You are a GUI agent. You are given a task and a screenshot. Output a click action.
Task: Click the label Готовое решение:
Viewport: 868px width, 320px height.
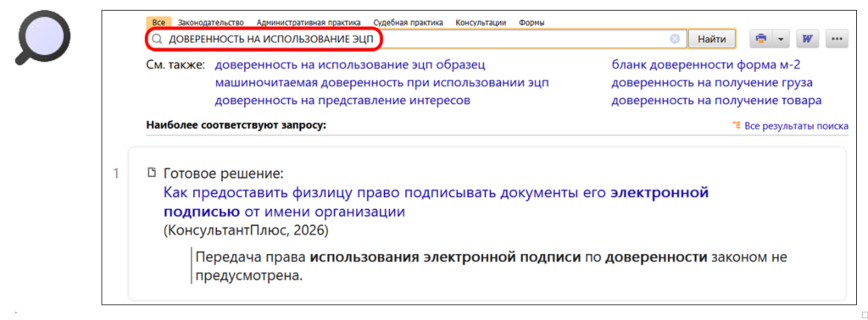click(x=224, y=174)
